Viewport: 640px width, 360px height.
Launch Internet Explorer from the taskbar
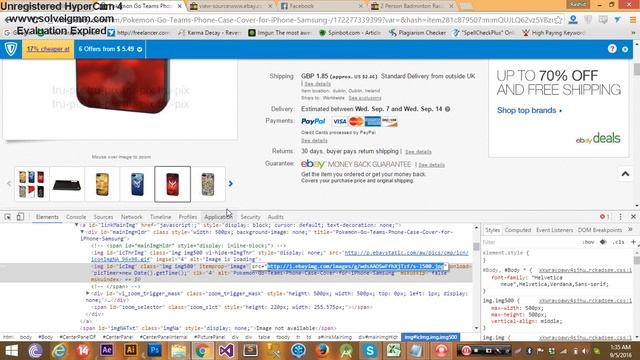point(59,351)
